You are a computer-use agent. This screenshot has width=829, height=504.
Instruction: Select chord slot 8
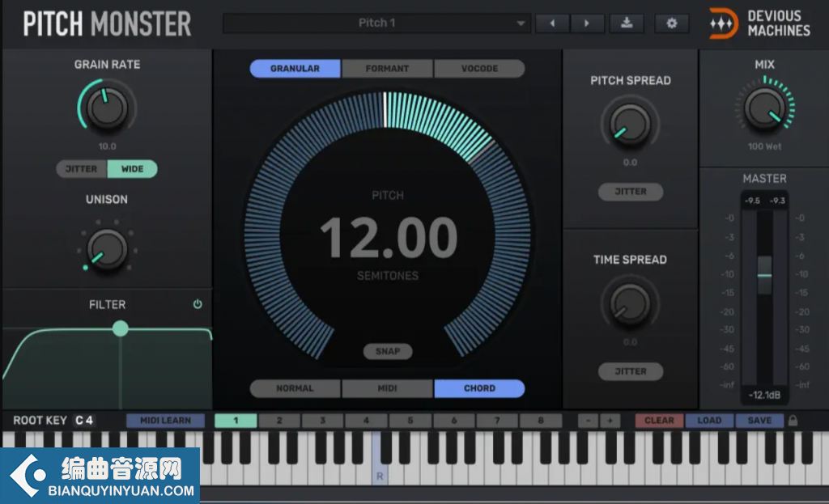pos(541,421)
